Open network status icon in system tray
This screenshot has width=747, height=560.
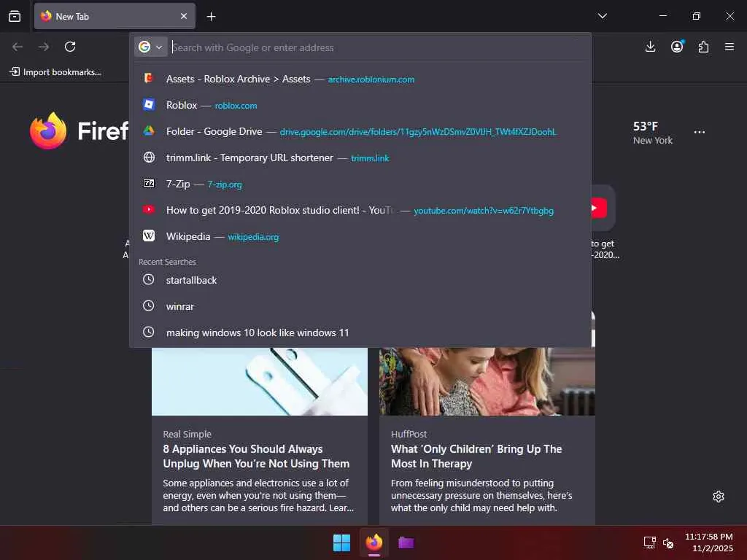[x=650, y=542]
